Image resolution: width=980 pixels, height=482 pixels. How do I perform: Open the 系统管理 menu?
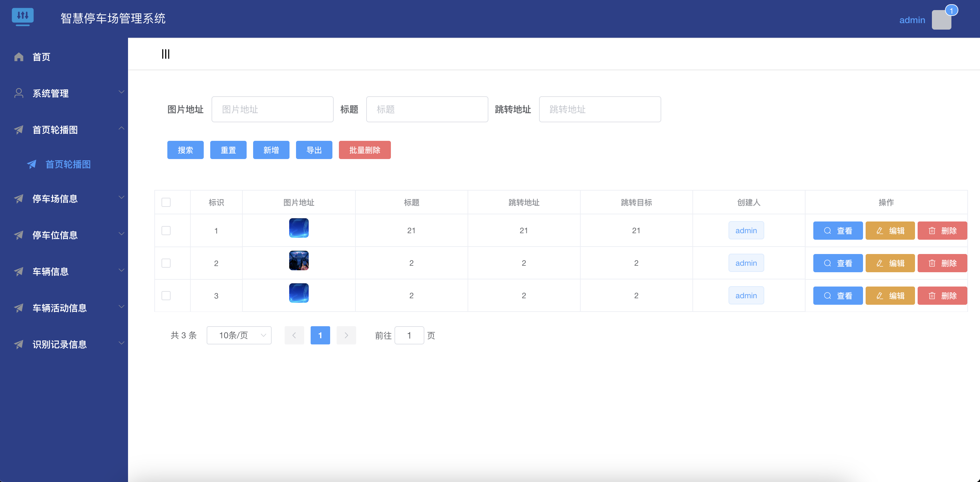[64, 93]
